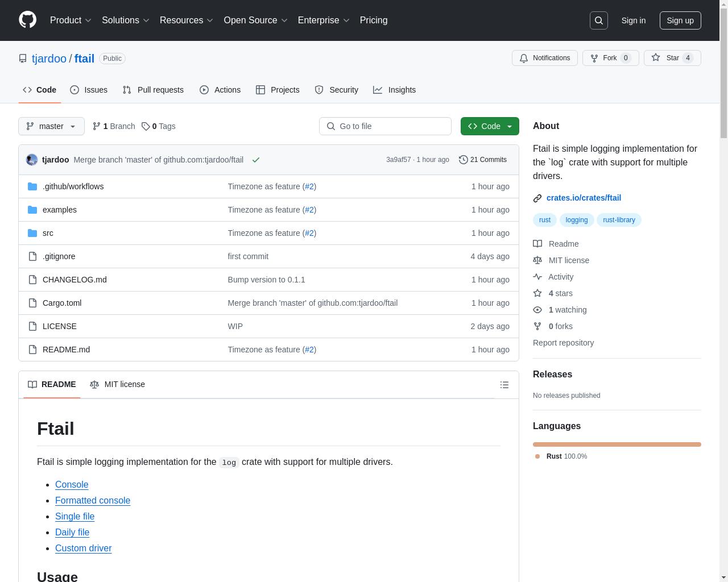The width and height of the screenshot is (728, 582).
Task: Switch to the Security tab
Action: [x=337, y=90]
